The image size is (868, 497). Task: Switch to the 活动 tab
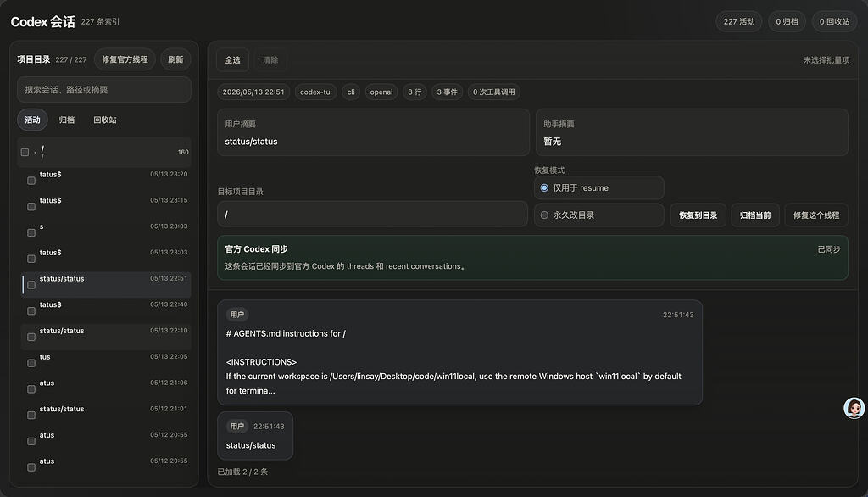click(33, 120)
